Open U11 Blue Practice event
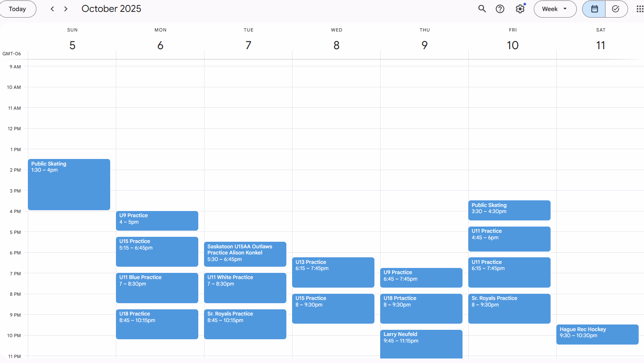The height and width of the screenshot is (363, 644). [x=157, y=288]
